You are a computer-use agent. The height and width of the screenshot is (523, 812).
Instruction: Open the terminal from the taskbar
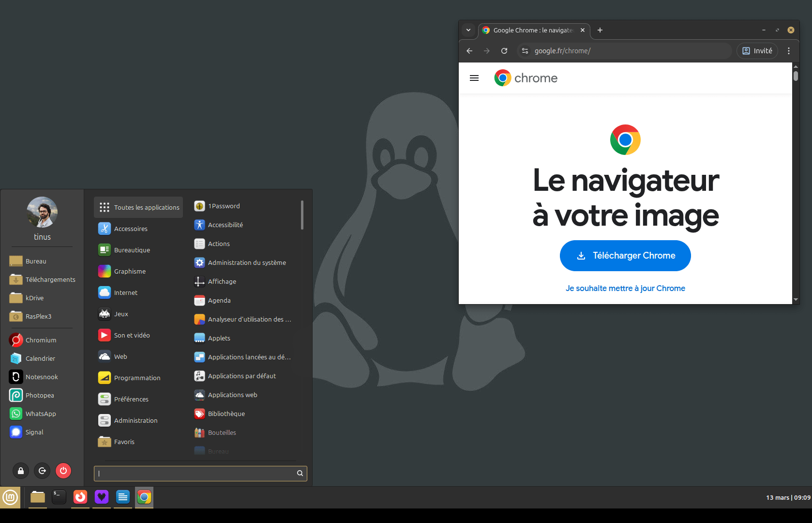click(x=59, y=497)
